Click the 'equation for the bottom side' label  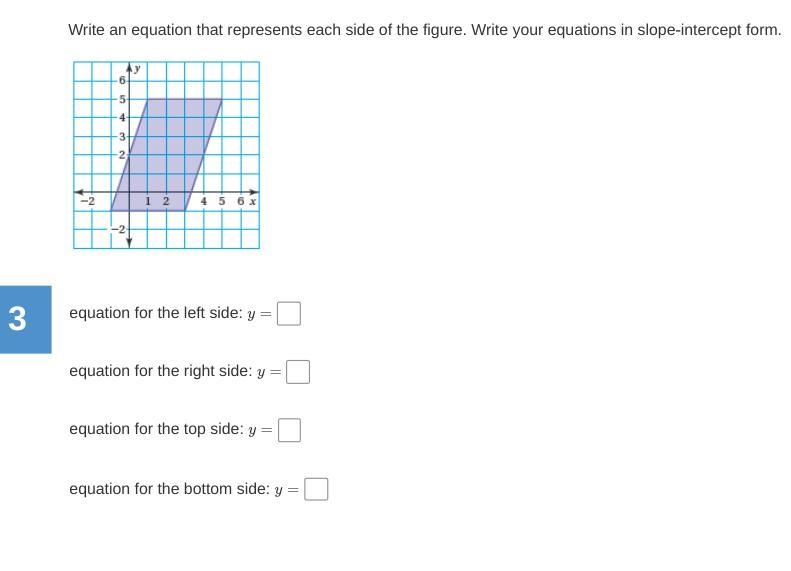click(170, 489)
